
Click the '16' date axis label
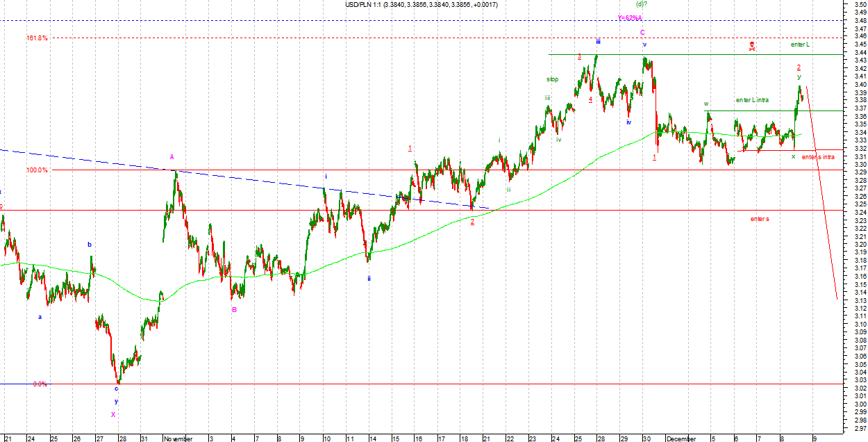(x=418, y=439)
